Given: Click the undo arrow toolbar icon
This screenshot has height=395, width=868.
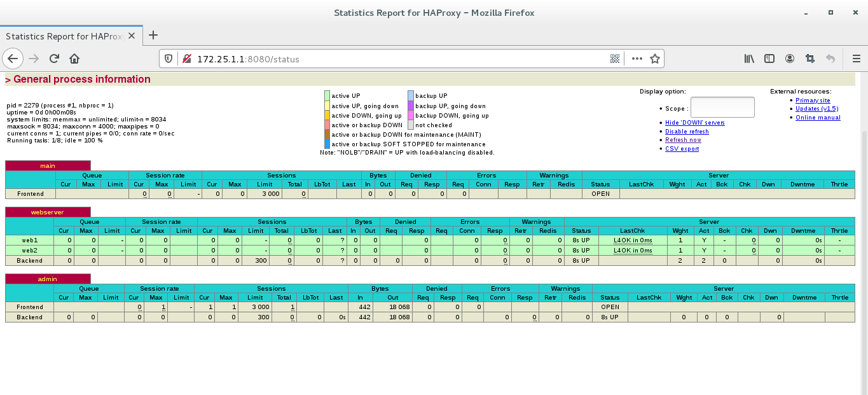Looking at the screenshot, I should (830, 59).
